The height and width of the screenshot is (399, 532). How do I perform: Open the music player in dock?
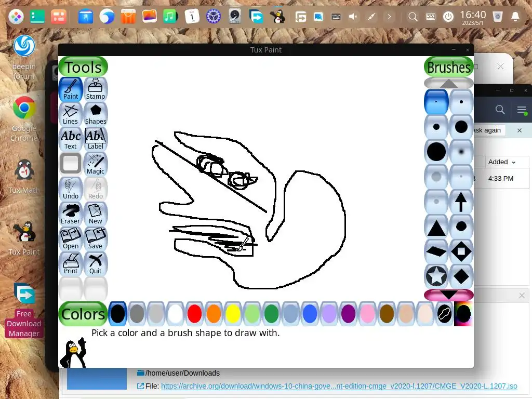tap(170, 16)
